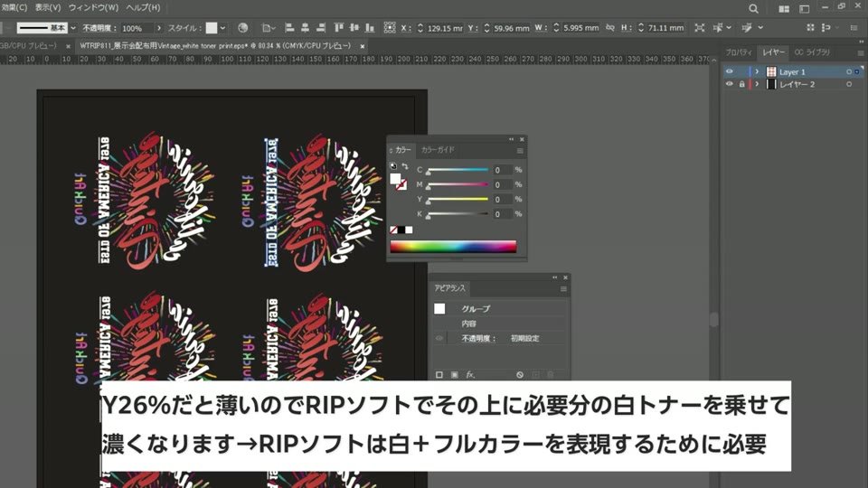Toggle the lock on レイヤー 2
Screen dimensions: 868x488
[741, 84]
